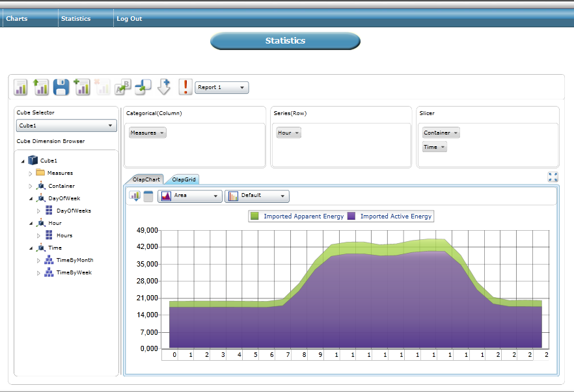Open the Area chart type dropdown
The height and width of the screenshot is (392, 574).
[189, 196]
